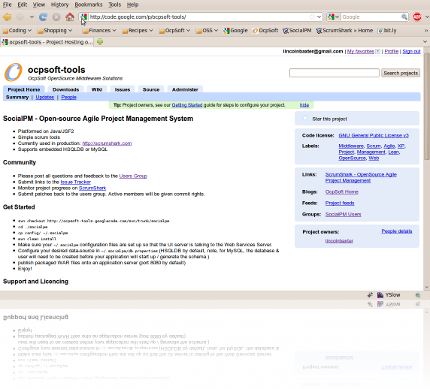The height and width of the screenshot is (389, 430).
Task: Focus the Google search box in toolbar
Action: click(371, 17)
